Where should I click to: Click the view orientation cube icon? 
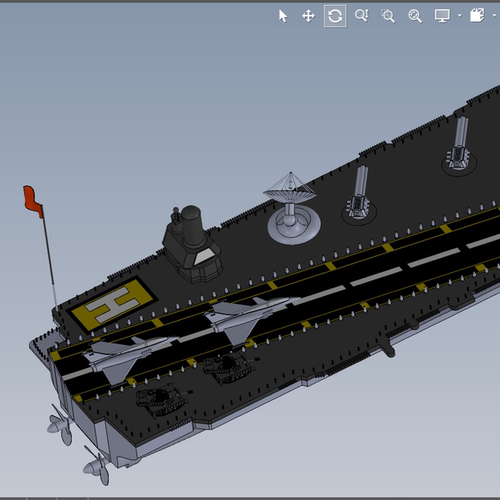point(477,15)
